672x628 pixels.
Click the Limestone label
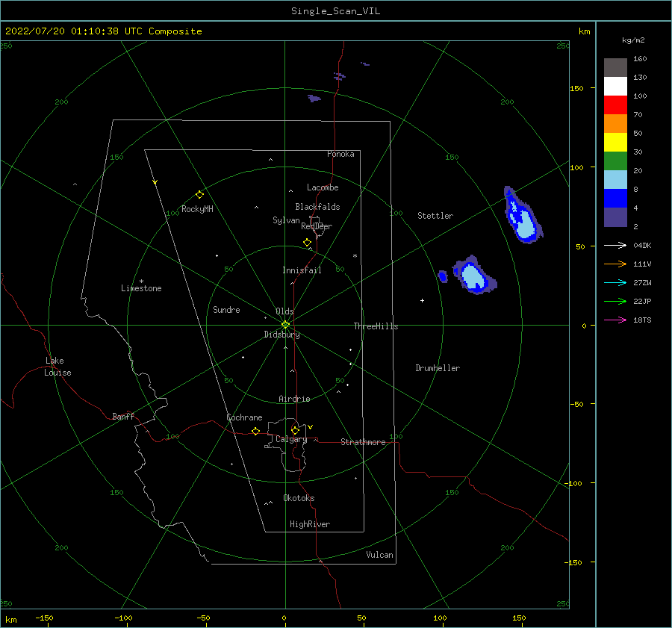tap(141, 288)
